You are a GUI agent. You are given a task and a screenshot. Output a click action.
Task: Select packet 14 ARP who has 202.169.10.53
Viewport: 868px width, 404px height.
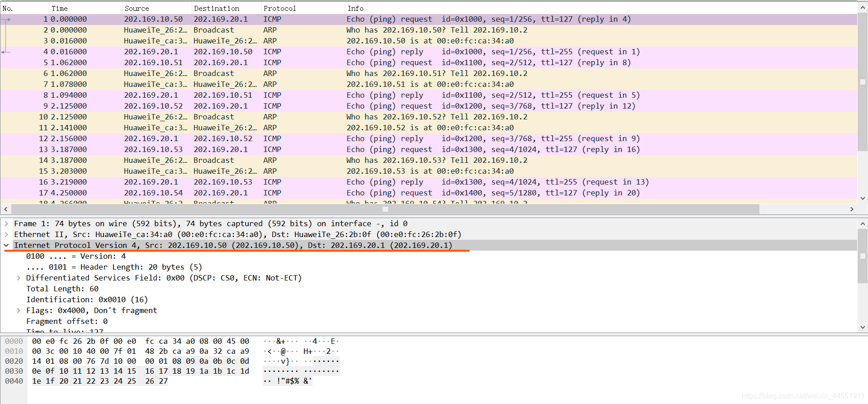coord(429,160)
